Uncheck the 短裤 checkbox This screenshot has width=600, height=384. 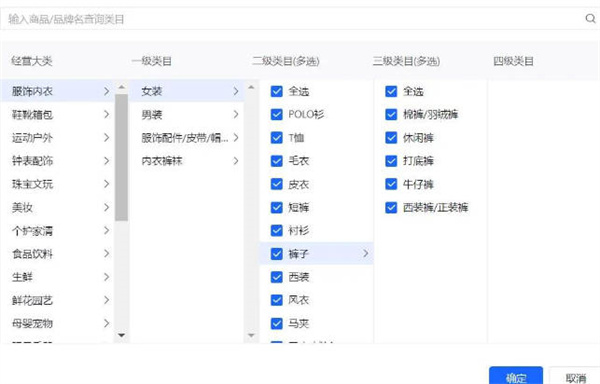[276, 207]
